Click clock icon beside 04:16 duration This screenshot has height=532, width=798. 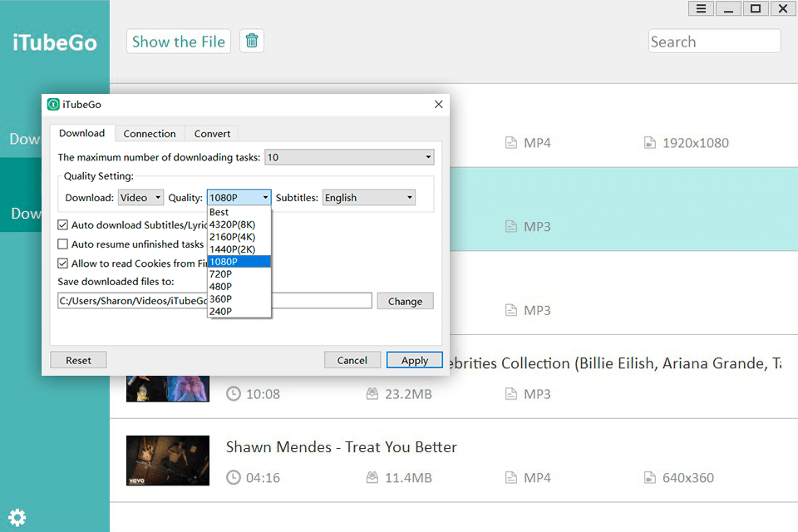pos(234,478)
